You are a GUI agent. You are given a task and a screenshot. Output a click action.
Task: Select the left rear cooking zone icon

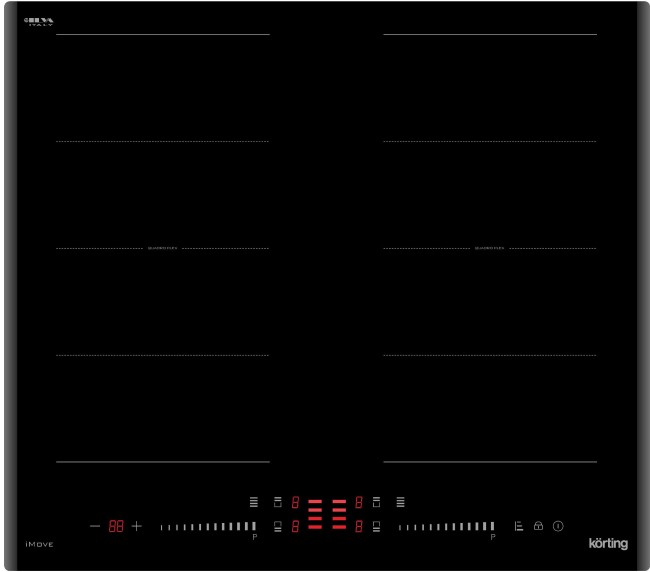click(x=278, y=502)
